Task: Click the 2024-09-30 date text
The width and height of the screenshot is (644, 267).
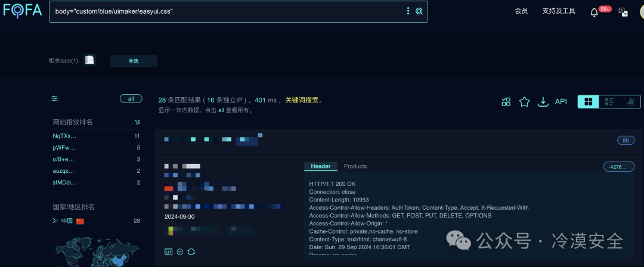Action: [x=179, y=216]
